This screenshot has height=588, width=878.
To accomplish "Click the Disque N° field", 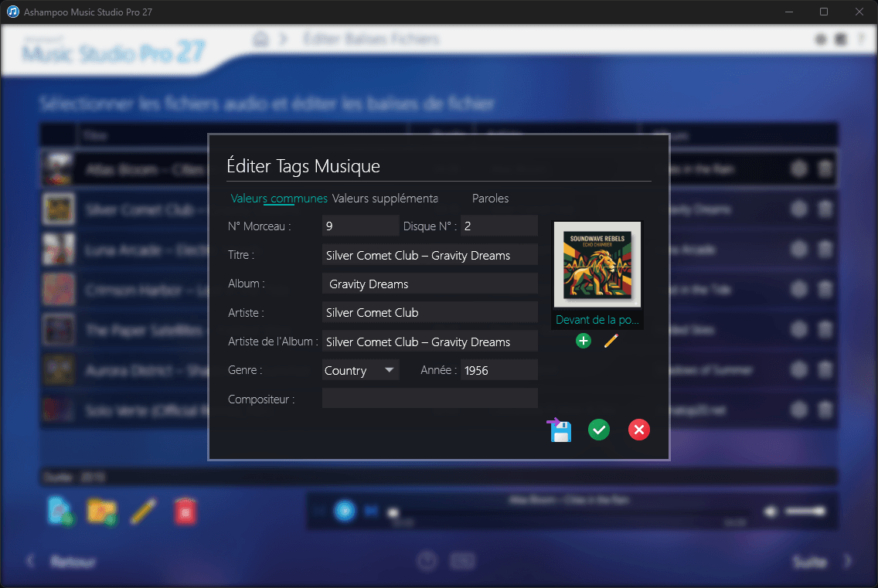I will click(499, 226).
